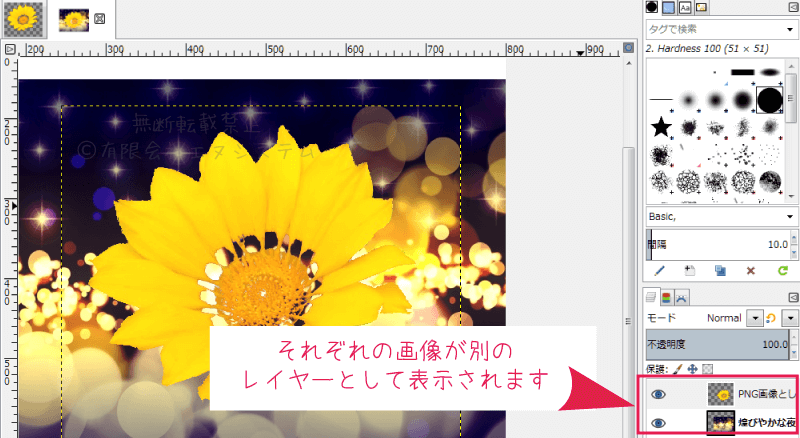
Task: Close the second image tab
Action: 100,19
